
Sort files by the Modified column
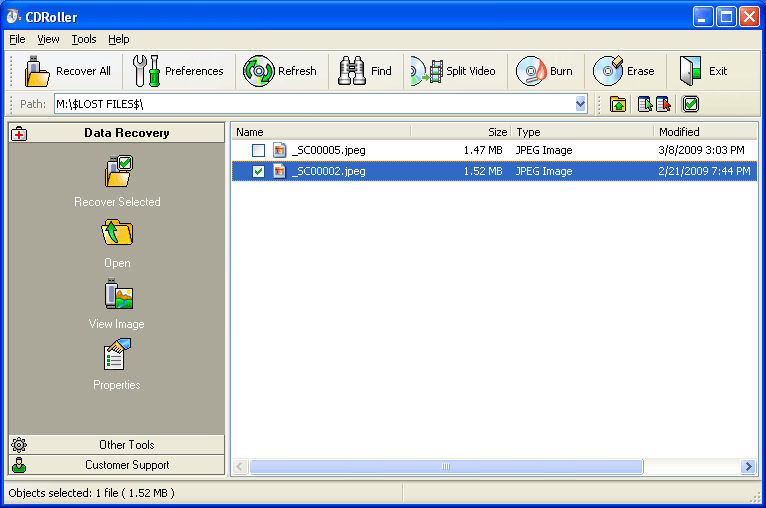(x=705, y=132)
